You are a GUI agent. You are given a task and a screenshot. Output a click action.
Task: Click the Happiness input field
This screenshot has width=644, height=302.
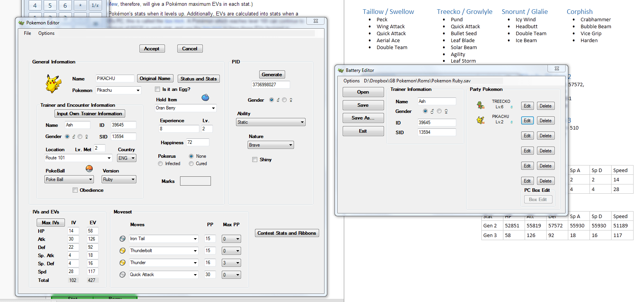coord(198,142)
